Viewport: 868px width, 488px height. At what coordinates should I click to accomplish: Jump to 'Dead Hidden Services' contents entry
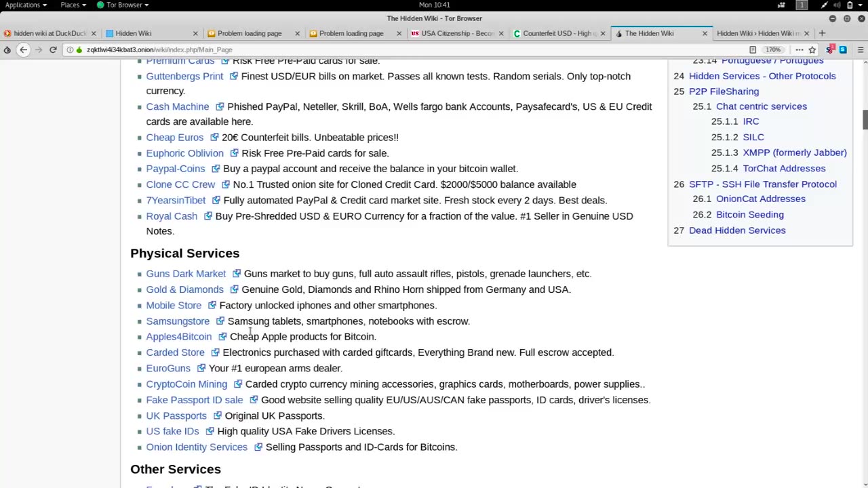click(x=737, y=230)
